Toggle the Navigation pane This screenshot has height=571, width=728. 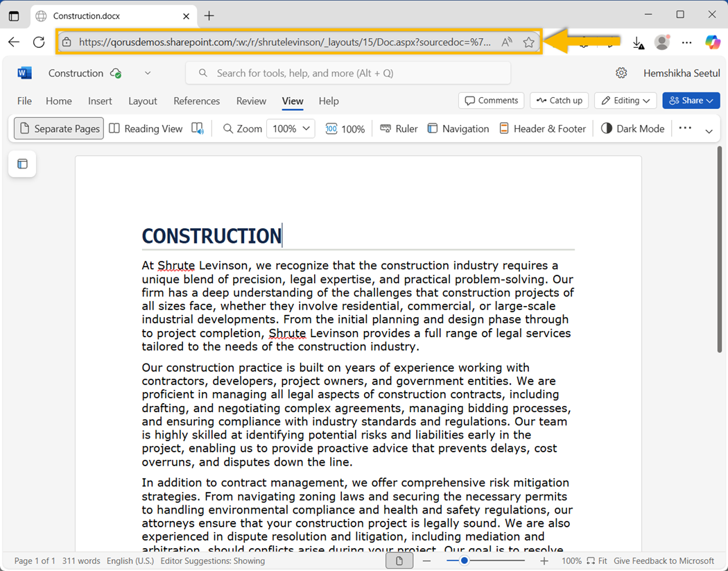(458, 128)
